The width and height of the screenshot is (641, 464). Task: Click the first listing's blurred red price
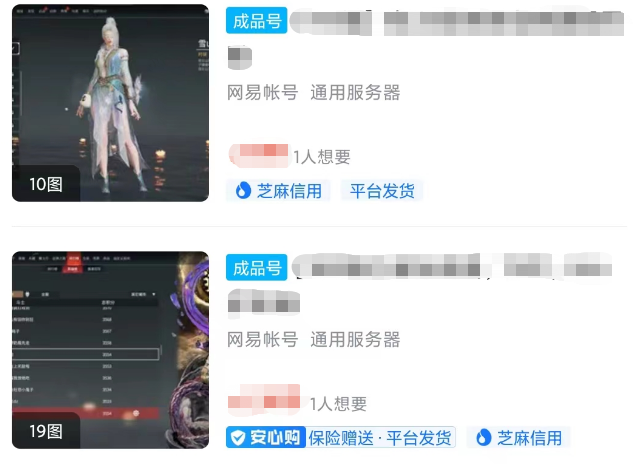[258, 155]
